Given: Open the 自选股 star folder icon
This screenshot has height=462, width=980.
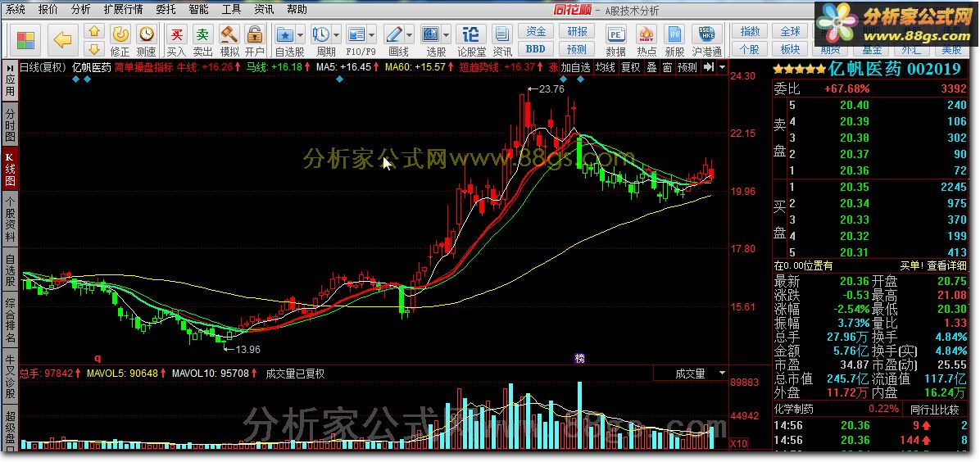Looking at the screenshot, I should [x=286, y=34].
